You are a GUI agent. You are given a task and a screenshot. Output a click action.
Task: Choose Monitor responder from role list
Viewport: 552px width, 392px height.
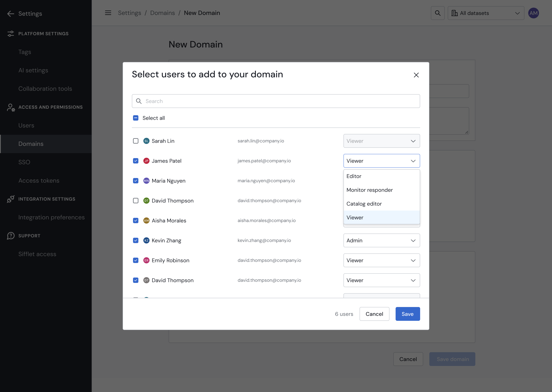[369, 190]
